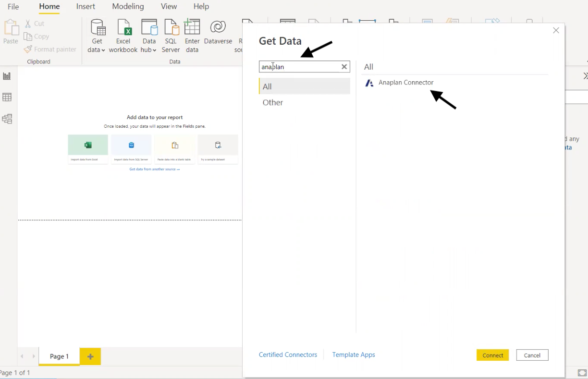This screenshot has width=588, height=379.
Task: Select the Other category filter
Action: point(272,102)
